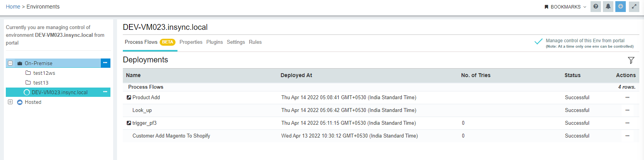Open the notifications bell icon
The image size is (644, 160).
[608, 7]
